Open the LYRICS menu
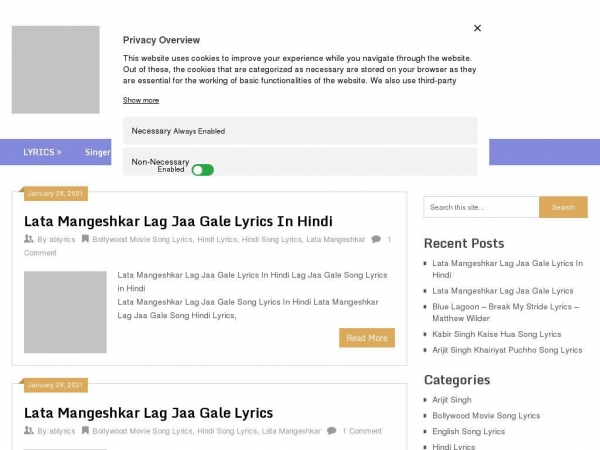The height and width of the screenshot is (450, 600). pyautogui.click(x=42, y=152)
